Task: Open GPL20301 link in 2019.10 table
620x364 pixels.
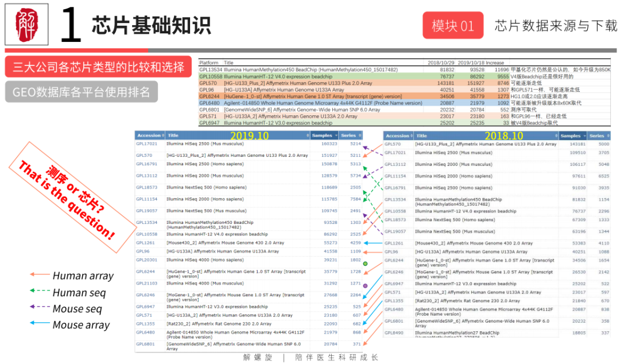Action: [146, 260]
